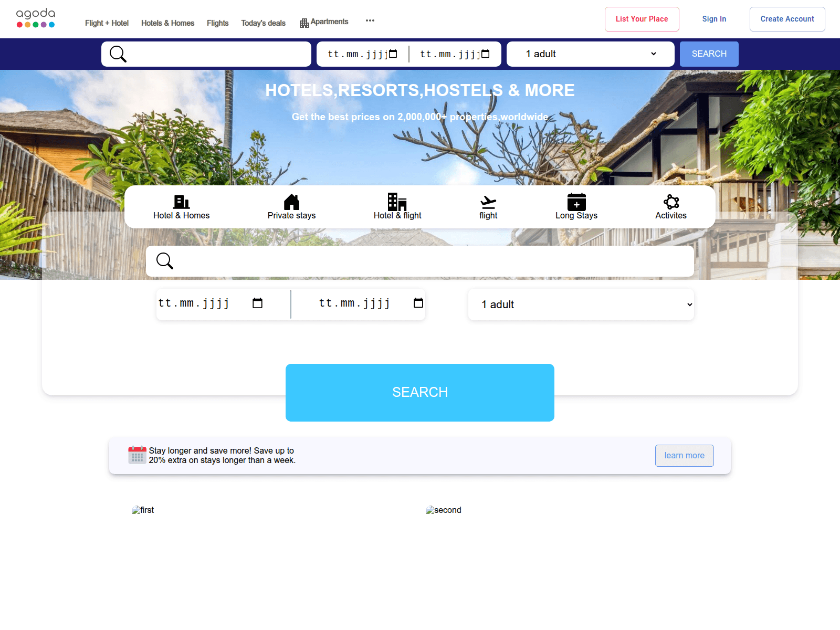This screenshot has height=630, width=840.
Task: Focus the main destination search field
Action: tap(420, 261)
